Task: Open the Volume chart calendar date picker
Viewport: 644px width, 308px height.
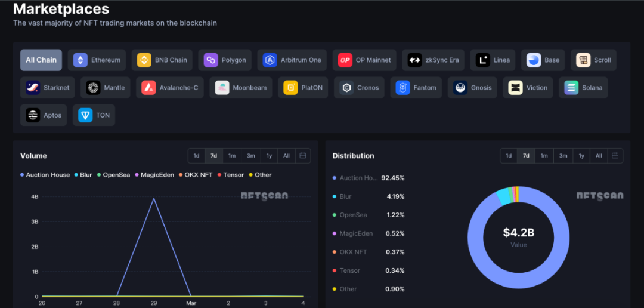Action: [x=303, y=156]
